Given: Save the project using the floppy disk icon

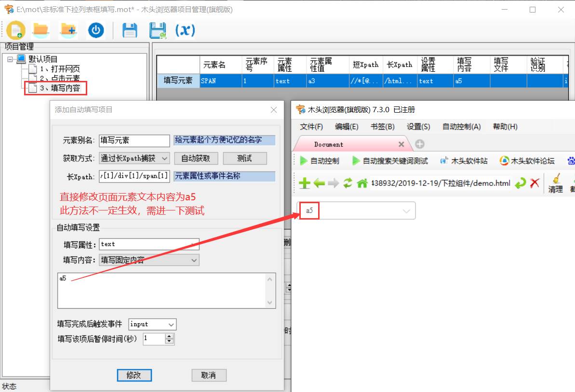Looking at the screenshot, I should tap(129, 30).
